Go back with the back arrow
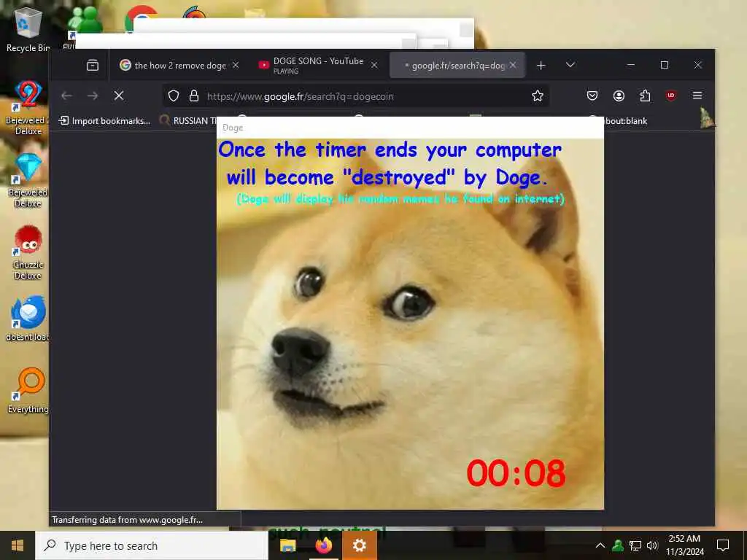Screen dimensions: 747x560 click(66, 96)
